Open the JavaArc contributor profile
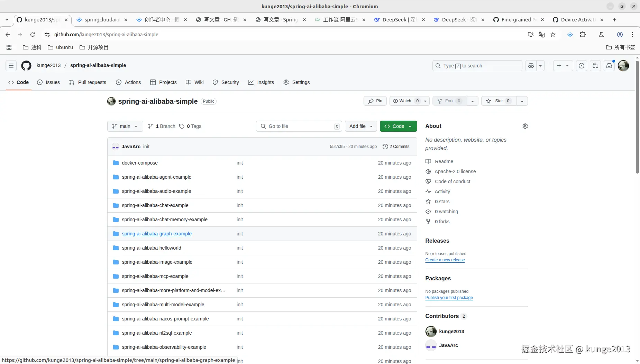This screenshot has height=364, width=640. click(x=448, y=345)
